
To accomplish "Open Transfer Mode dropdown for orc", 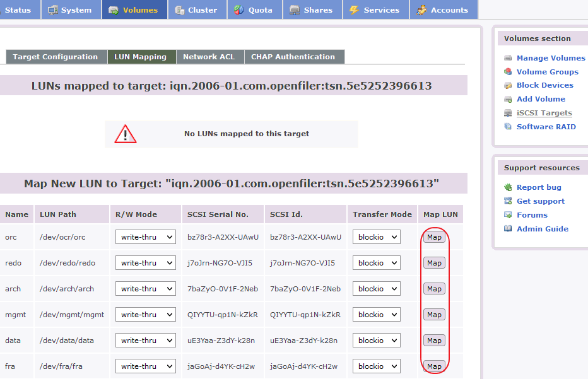I will point(377,237).
